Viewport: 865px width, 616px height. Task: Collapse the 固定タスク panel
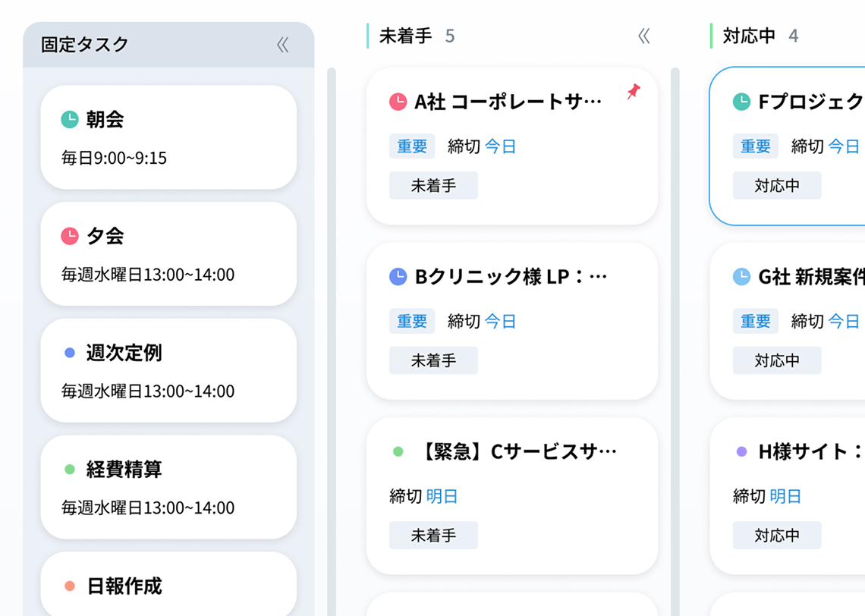[x=282, y=44]
